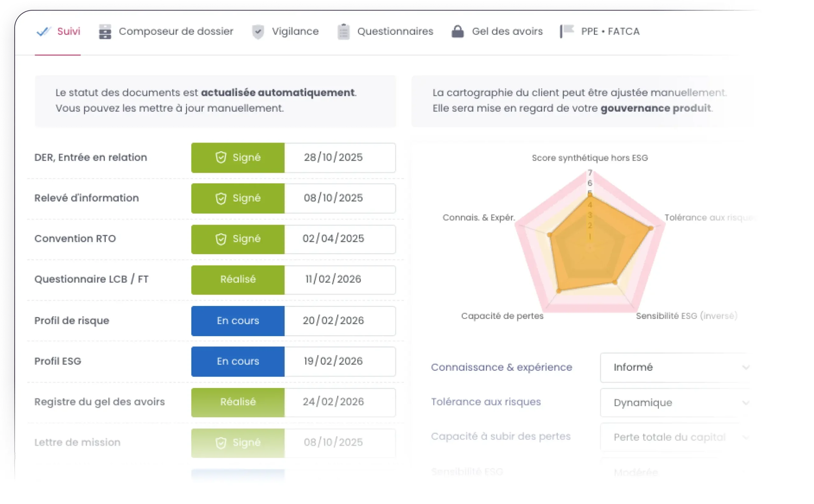The image size is (814, 504).
Task: Click the shield icon on Convention RTO Signé badge
Action: point(221,239)
